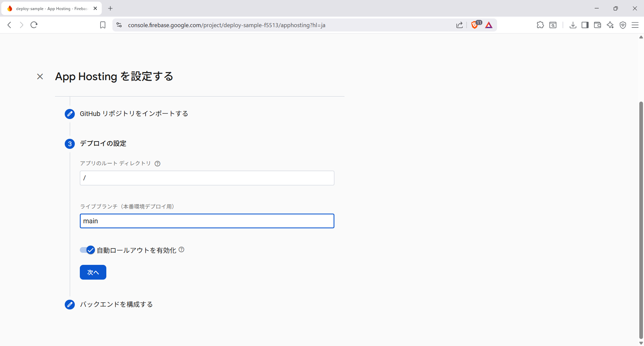Image resolution: width=644 pixels, height=346 pixels.
Task: Reload the Firebase console page
Action: pyautogui.click(x=34, y=25)
